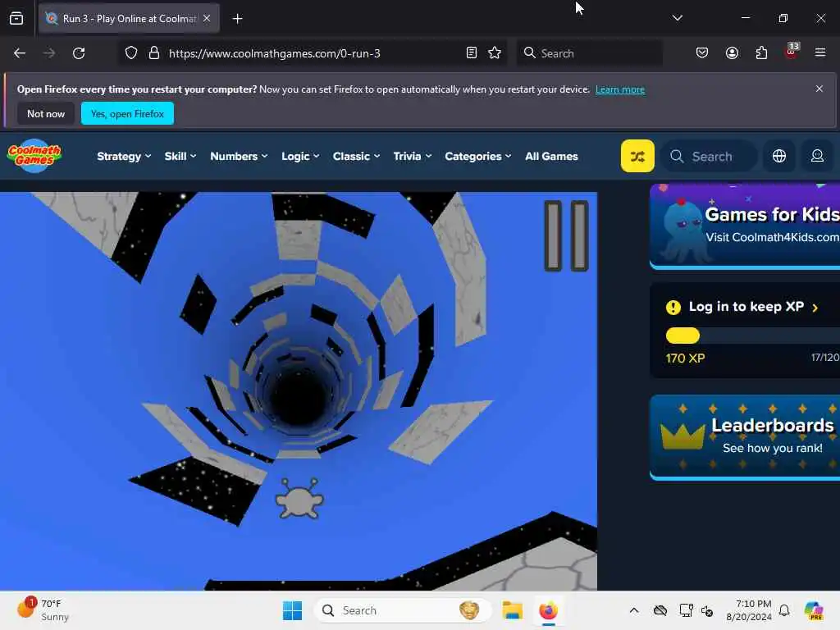The image size is (840, 630).
Task: Open the All Games page
Action: [x=551, y=157]
